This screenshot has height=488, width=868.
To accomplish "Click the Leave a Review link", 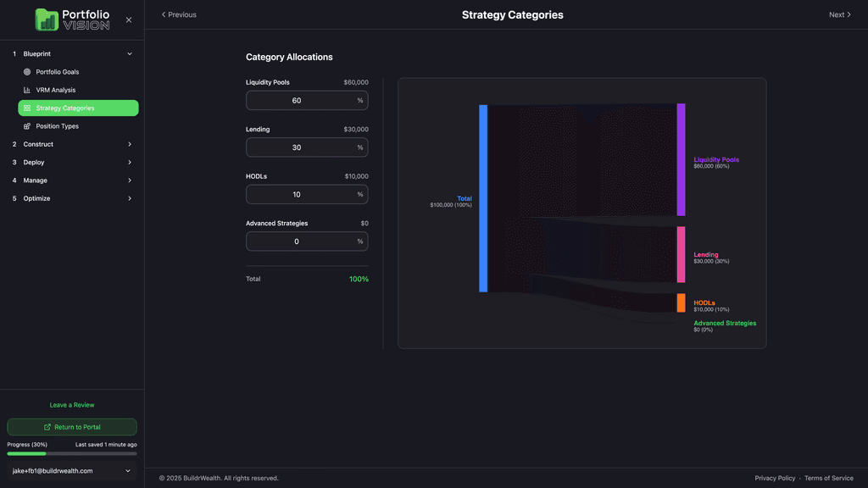I will pyautogui.click(x=72, y=405).
